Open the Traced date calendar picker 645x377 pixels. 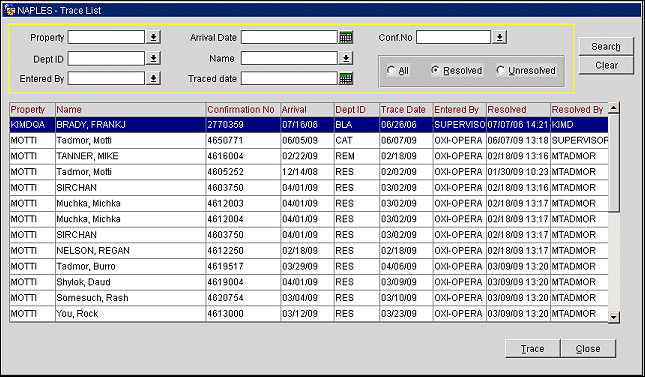click(x=346, y=78)
